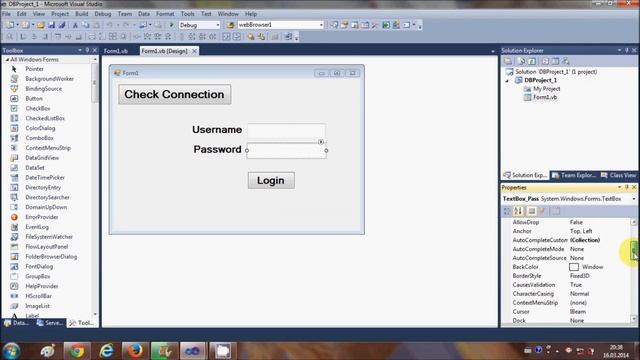Switch to the Form1.vb code tab
640x360 pixels.
(x=116, y=51)
